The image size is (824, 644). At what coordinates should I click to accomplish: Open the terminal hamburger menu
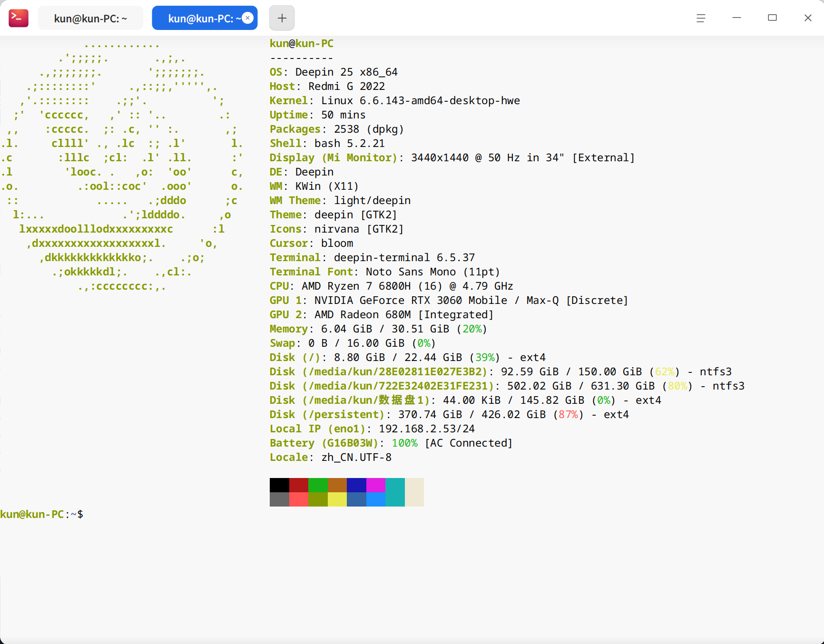pyautogui.click(x=701, y=18)
